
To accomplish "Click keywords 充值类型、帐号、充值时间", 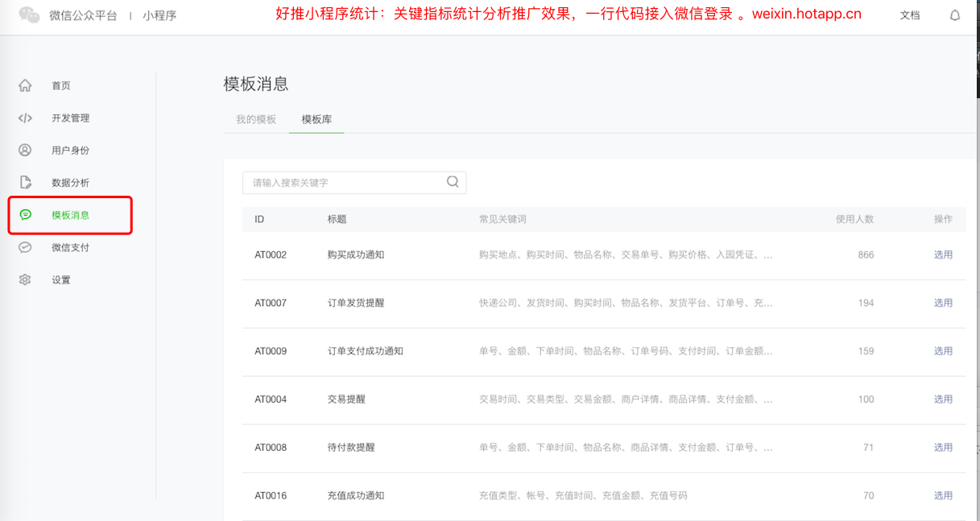I will point(583,496).
